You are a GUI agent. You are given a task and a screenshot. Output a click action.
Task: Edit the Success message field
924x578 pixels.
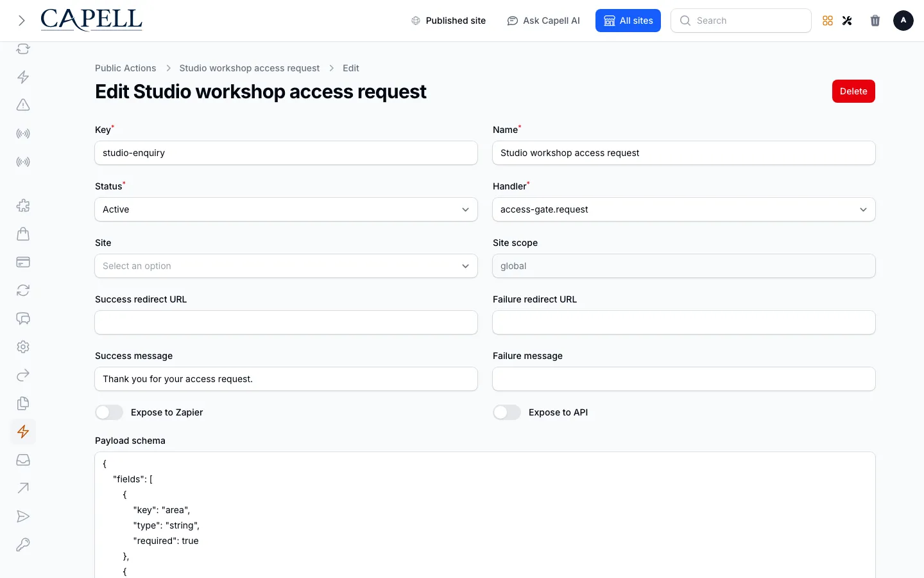[286, 379]
